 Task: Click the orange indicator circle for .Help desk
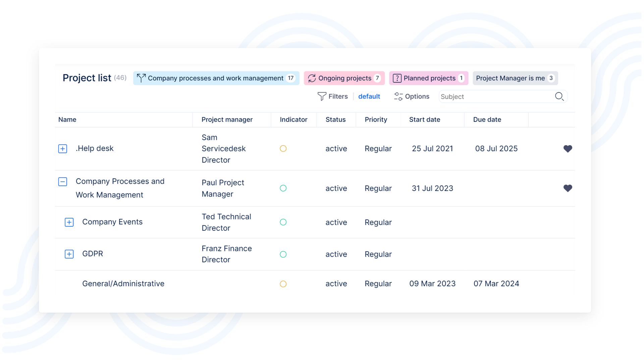point(283,149)
